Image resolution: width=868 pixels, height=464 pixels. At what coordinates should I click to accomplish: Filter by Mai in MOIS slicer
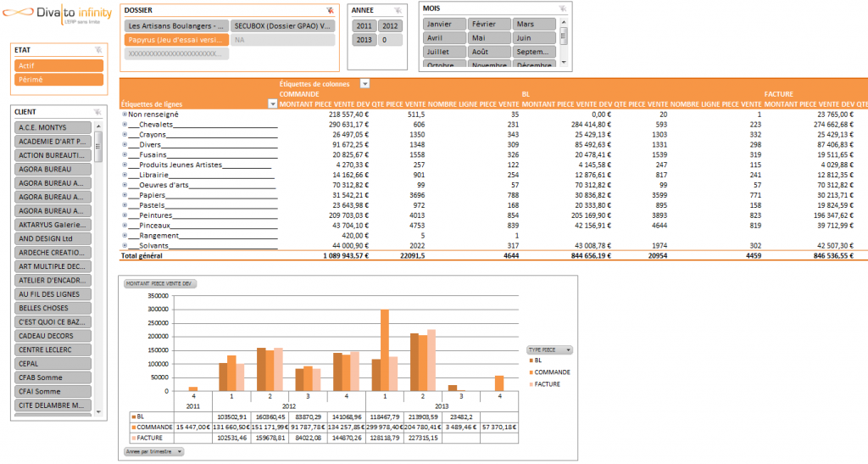(x=489, y=38)
